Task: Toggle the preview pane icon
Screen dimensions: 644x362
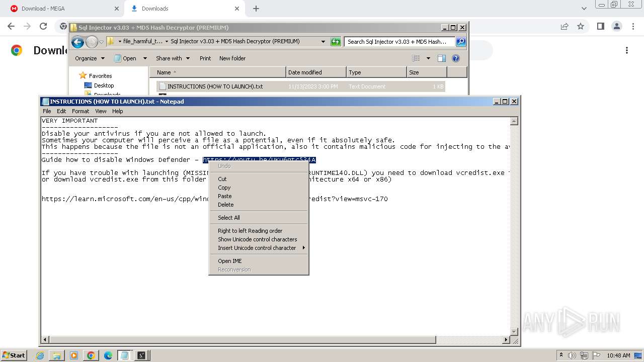Action: (x=442, y=58)
